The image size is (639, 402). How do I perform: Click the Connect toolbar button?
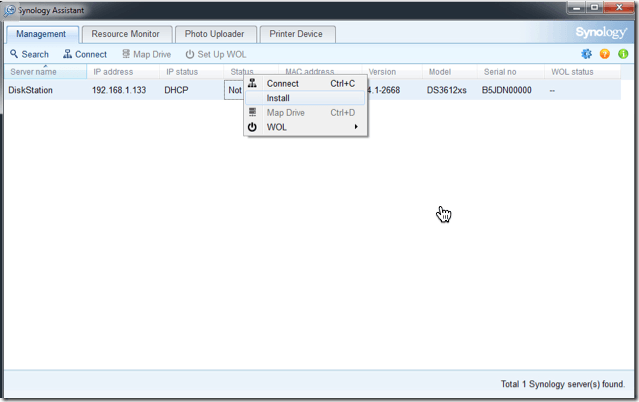[x=85, y=54]
